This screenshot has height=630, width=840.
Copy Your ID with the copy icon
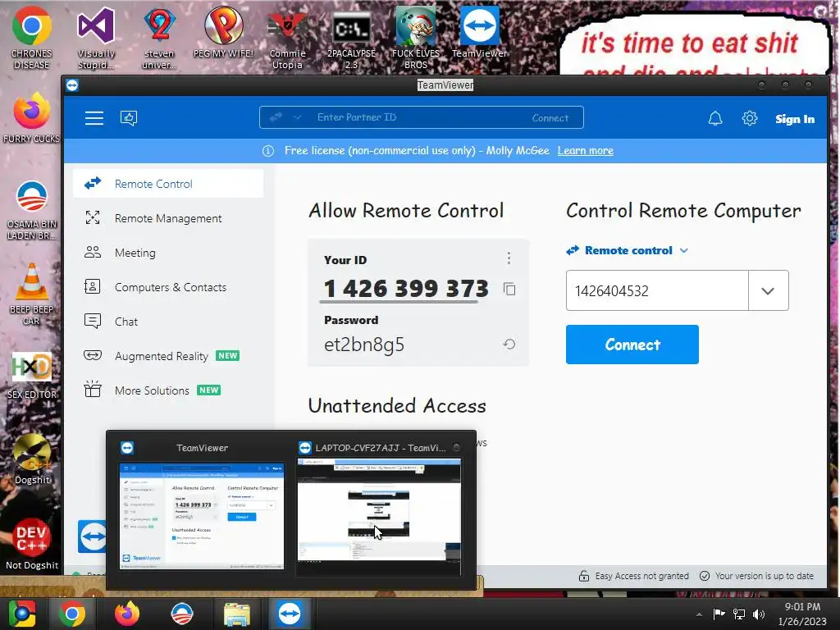tap(509, 290)
